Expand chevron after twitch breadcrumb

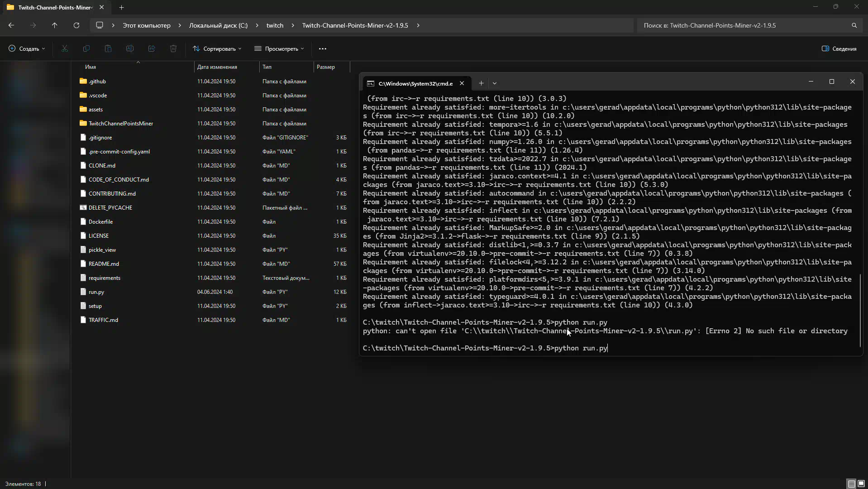293,25
